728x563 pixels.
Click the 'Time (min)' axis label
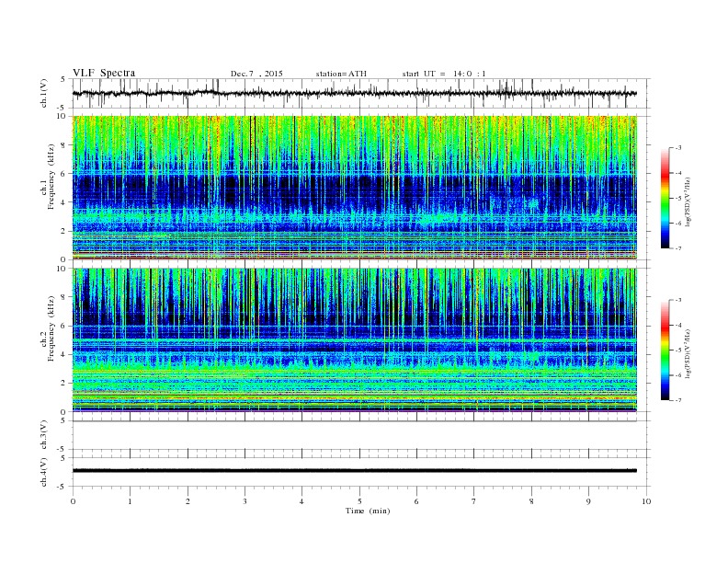368,511
